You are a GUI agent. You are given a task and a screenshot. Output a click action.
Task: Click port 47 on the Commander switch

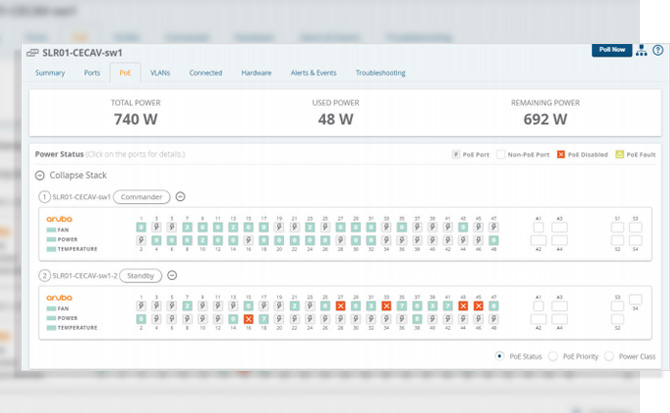pyautogui.click(x=493, y=227)
